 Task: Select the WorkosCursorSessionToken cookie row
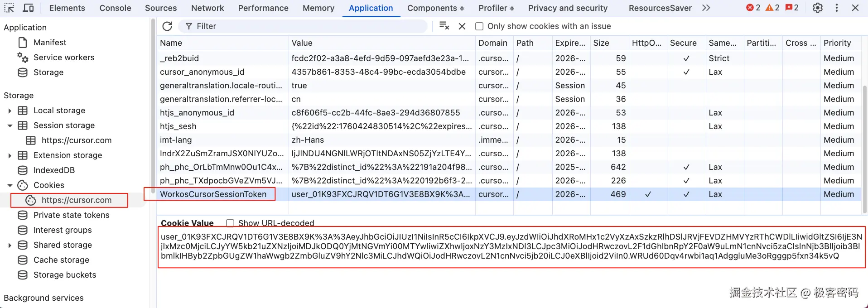(509, 194)
